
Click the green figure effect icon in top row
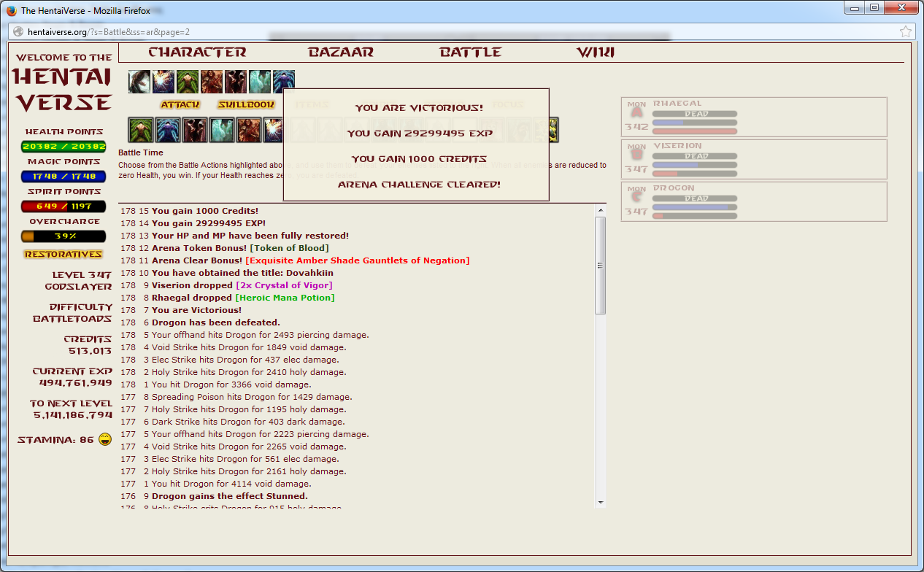[x=188, y=81]
